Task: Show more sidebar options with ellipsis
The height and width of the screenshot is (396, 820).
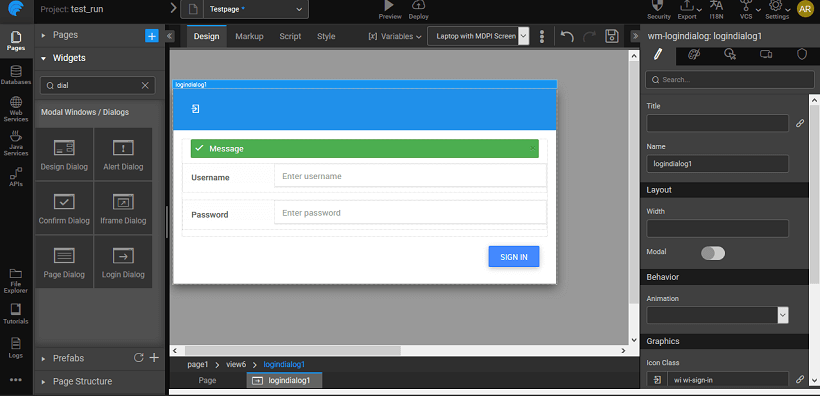Action: 16,380
